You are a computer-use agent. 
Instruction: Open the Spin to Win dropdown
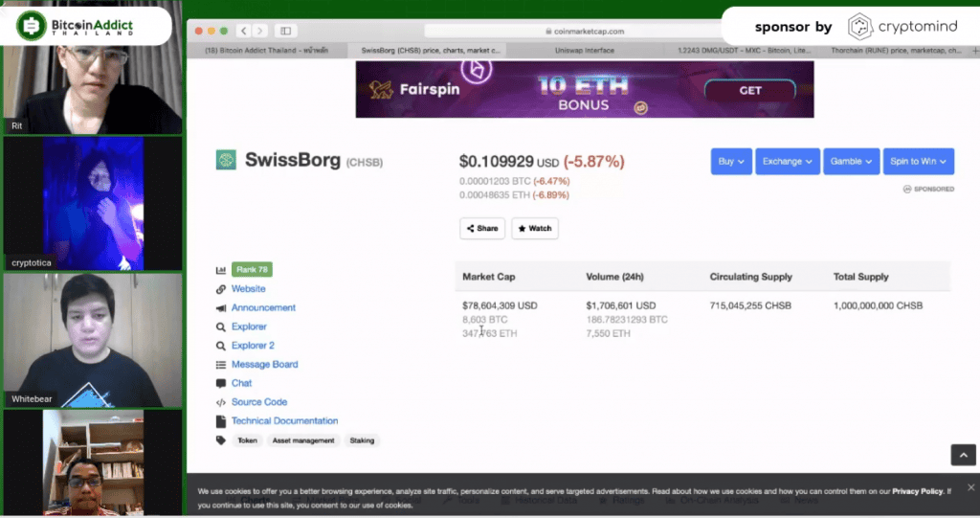pyautogui.click(x=918, y=162)
